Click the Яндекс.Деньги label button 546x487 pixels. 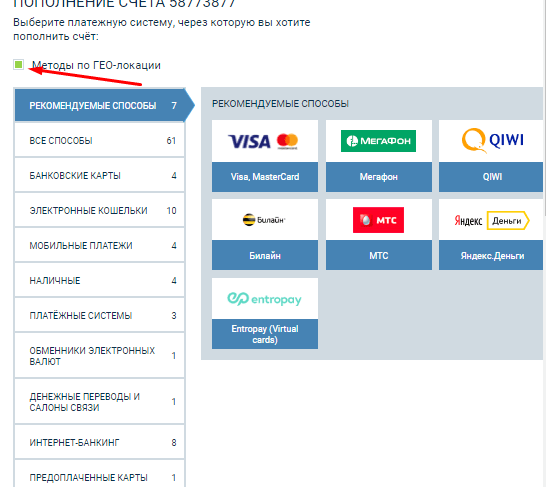point(491,256)
